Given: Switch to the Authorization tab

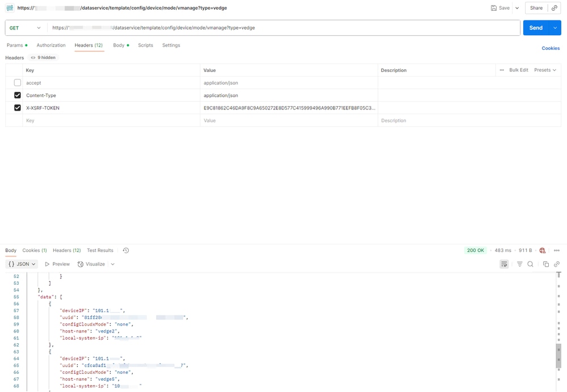Looking at the screenshot, I should pos(51,45).
